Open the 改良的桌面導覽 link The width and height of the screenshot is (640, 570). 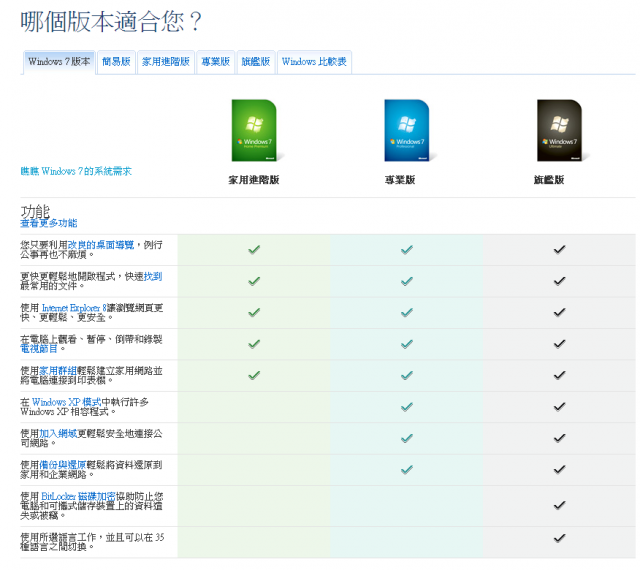click(101, 245)
